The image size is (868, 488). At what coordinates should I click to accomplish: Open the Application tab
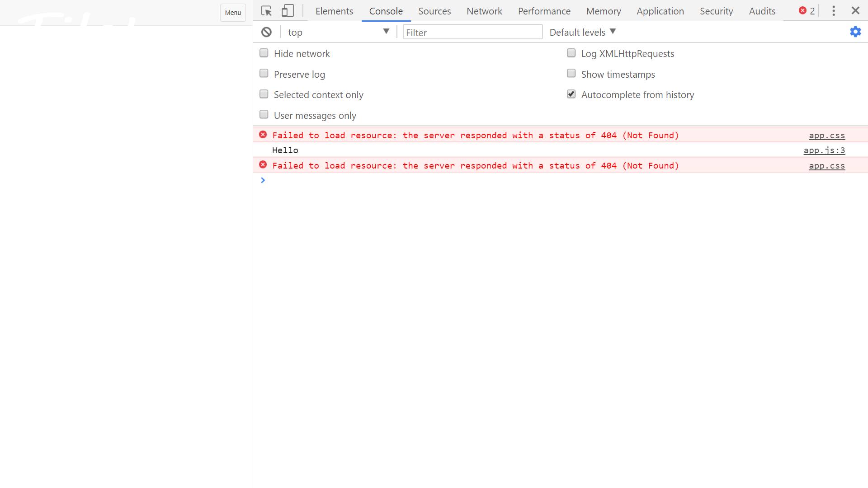[660, 11]
